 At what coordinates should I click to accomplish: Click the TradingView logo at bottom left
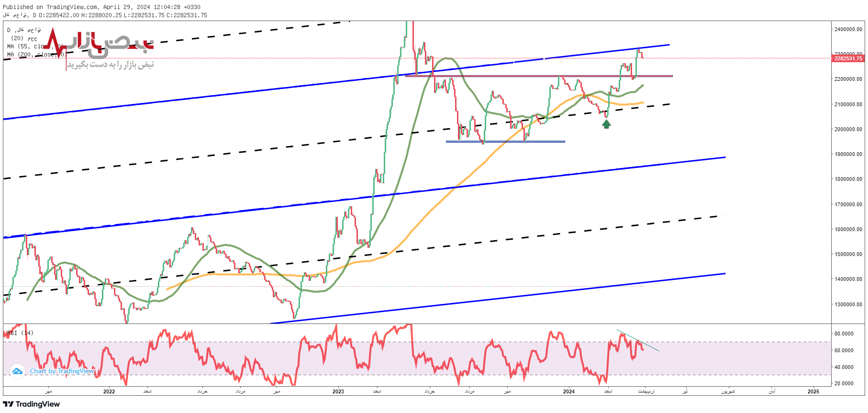[x=32, y=404]
